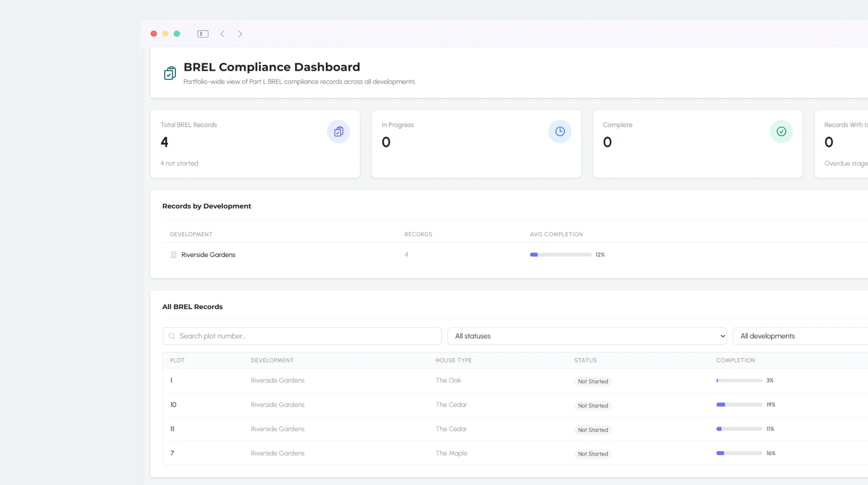The width and height of the screenshot is (868, 485).
Task: Click the Total BREL Records card
Action: click(255, 144)
